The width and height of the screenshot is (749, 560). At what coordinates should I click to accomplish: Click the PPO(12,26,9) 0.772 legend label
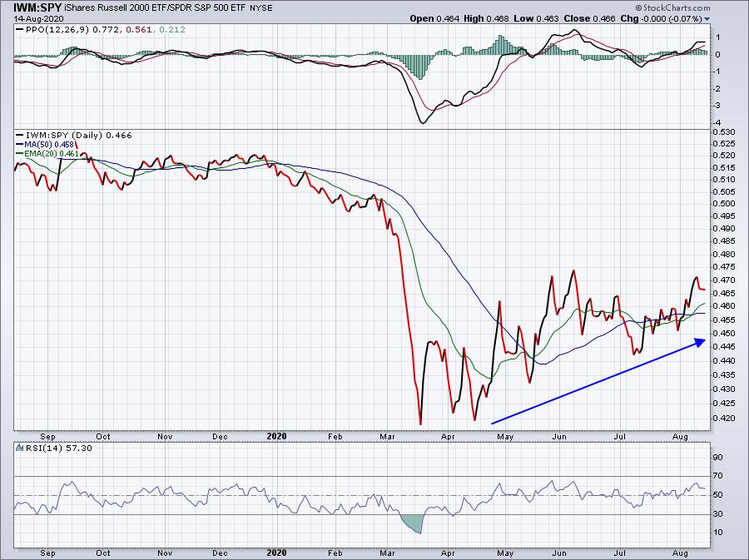point(72,30)
